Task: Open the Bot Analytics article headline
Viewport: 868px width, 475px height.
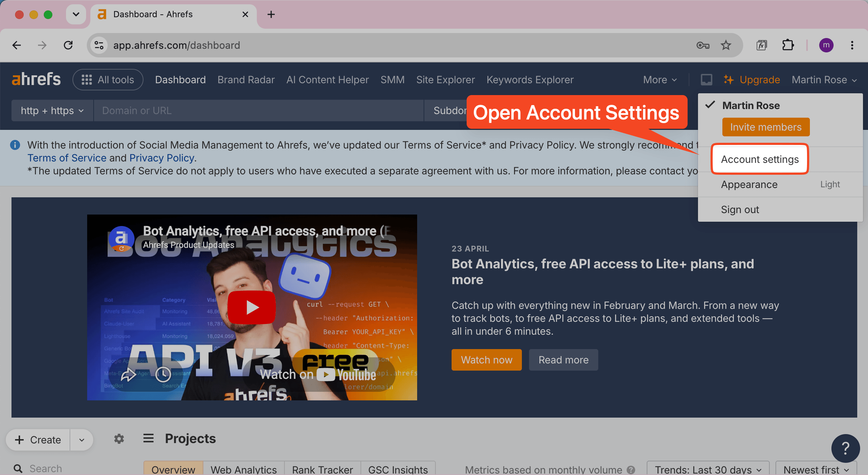Action: (603, 272)
